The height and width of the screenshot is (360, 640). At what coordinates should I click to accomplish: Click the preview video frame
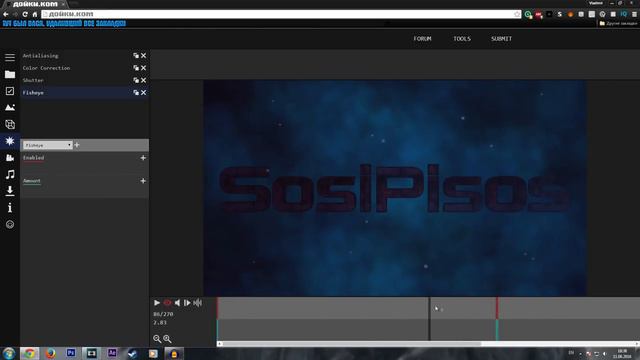coord(395,188)
